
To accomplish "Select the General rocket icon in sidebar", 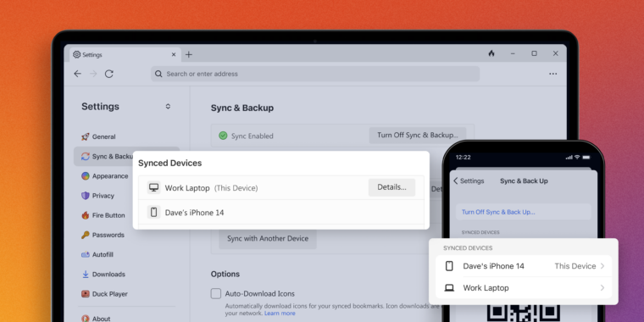I will pos(86,136).
